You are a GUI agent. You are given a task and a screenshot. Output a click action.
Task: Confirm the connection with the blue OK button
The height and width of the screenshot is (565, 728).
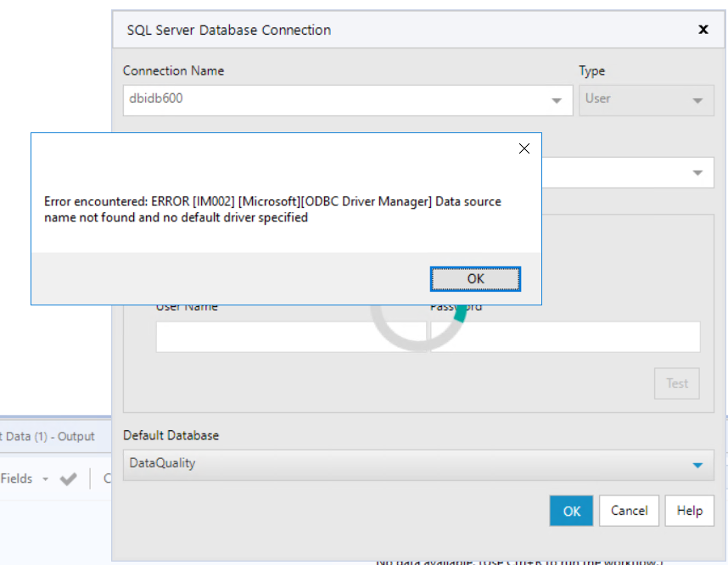[x=571, y=511]
